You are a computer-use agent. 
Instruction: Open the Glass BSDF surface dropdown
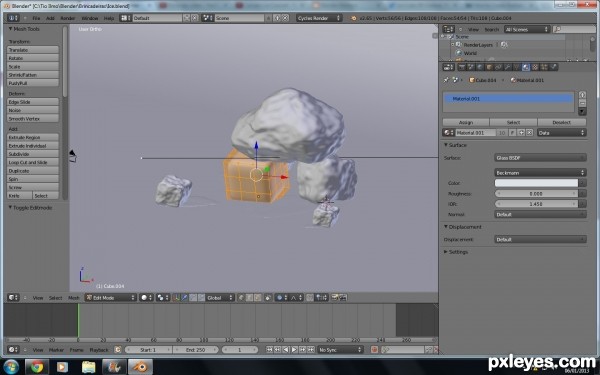pyautogui.click(x=540, y=158)
